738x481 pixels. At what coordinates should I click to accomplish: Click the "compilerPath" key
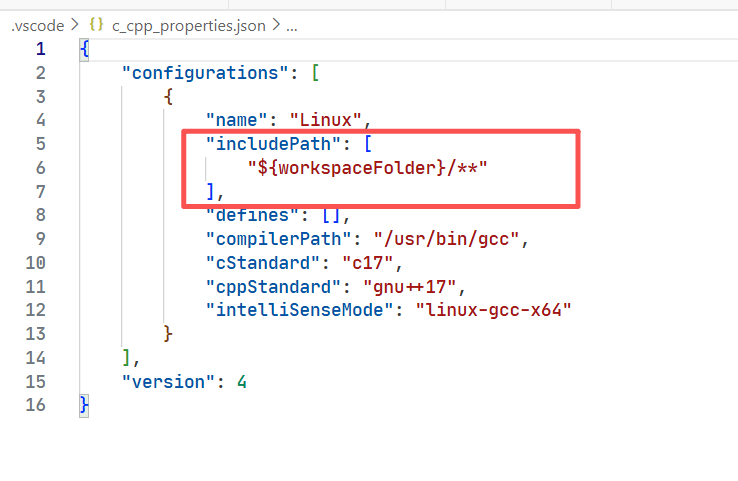(x=279, y=239)
